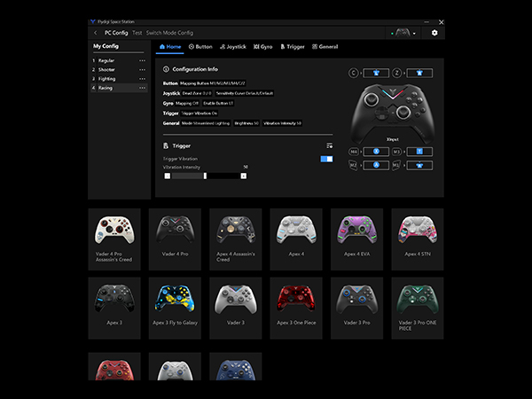The image size is (532, 399).
Task: Open Switch Mode Config
Action: tap(169, 33)
